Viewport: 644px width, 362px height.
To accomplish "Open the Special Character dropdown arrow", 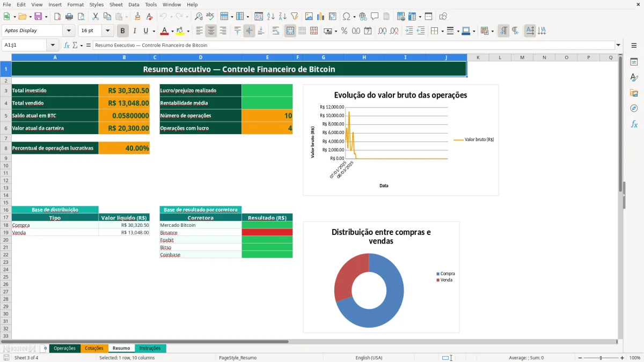I will pos(353,17).
